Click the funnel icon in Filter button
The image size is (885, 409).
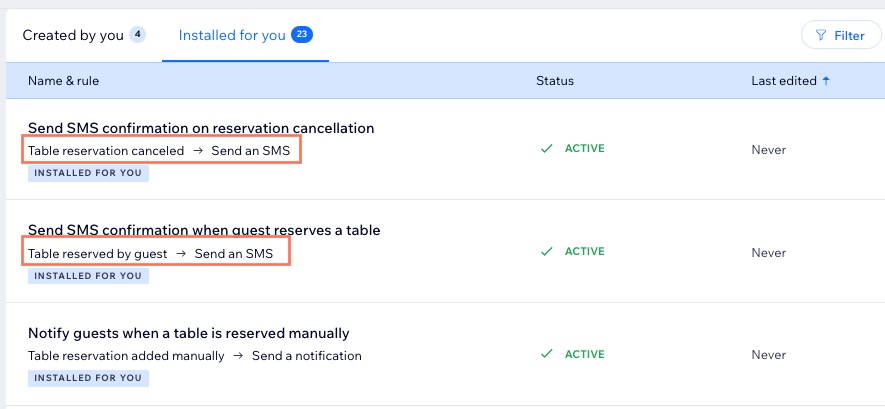(x=821, y=36)
